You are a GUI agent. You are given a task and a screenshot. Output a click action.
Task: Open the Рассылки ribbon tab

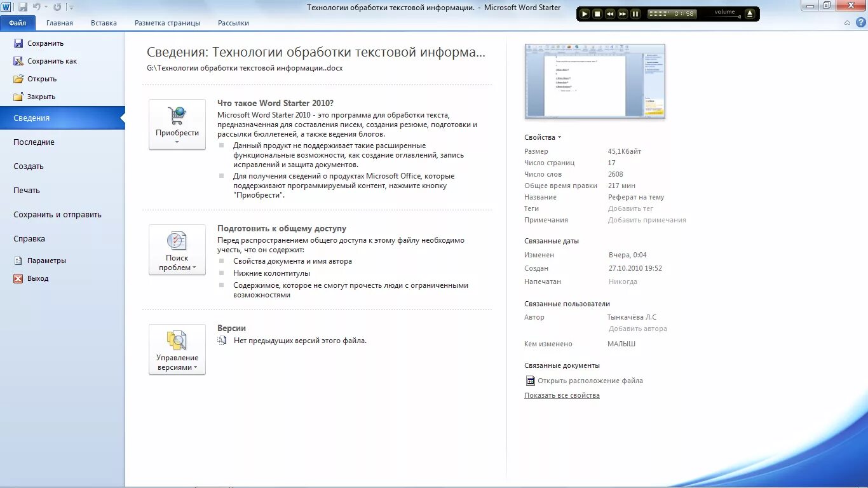(233, 23)
